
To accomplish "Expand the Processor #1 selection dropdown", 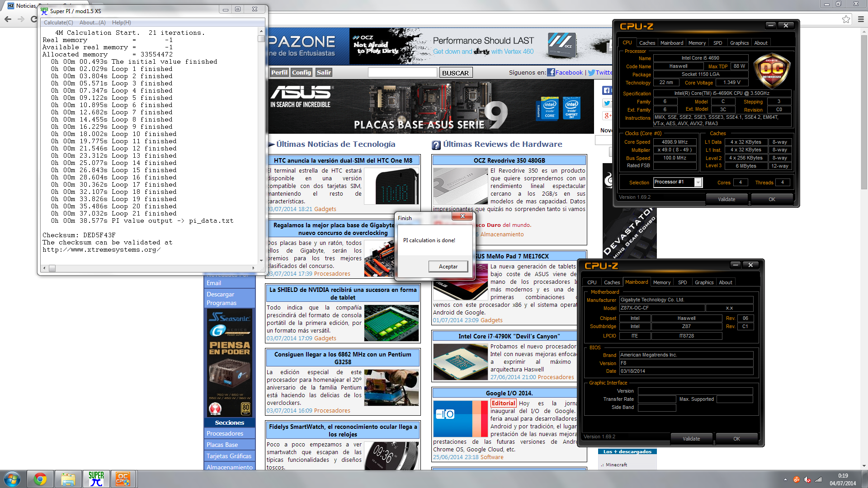I will (698, 182).
